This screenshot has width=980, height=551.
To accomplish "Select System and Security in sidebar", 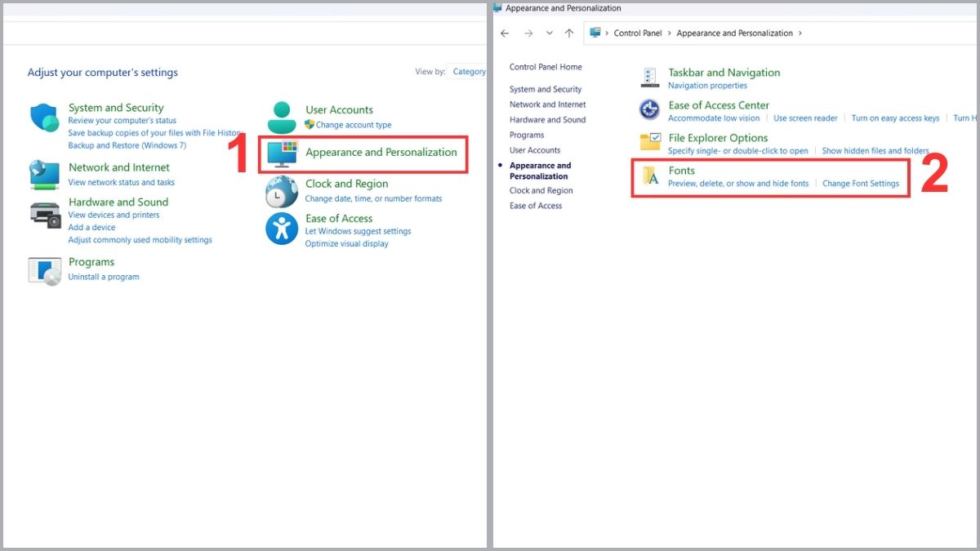I will tap(546, 89).
